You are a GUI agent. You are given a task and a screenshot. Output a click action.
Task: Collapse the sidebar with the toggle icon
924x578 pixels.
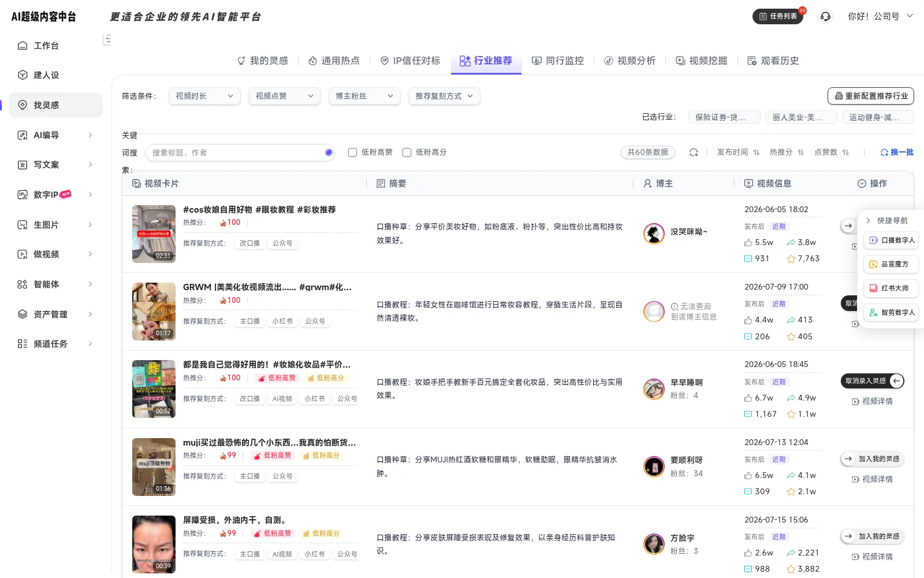click(x=107, y=39)
